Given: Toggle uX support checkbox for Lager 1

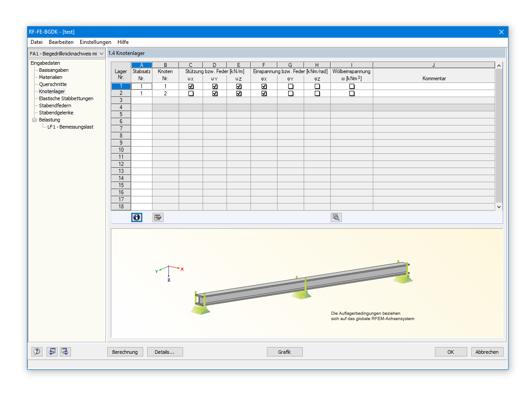Looking at the screenshot, I should 191,86.
